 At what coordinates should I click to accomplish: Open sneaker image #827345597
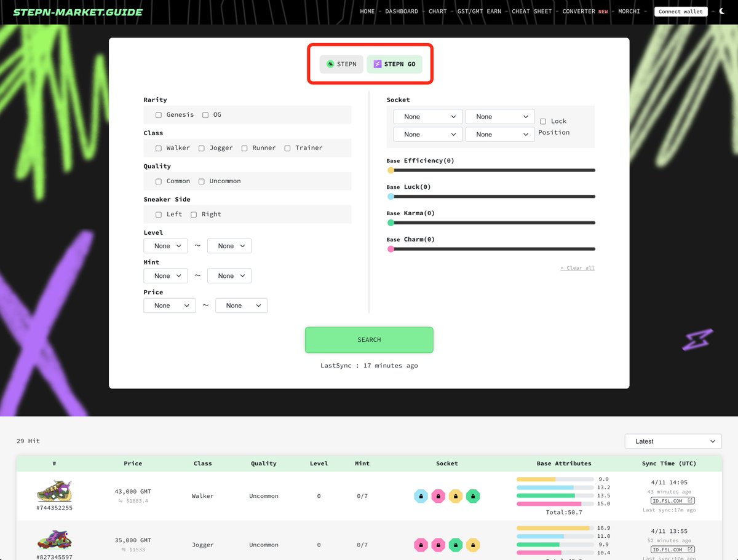[54, 540]
